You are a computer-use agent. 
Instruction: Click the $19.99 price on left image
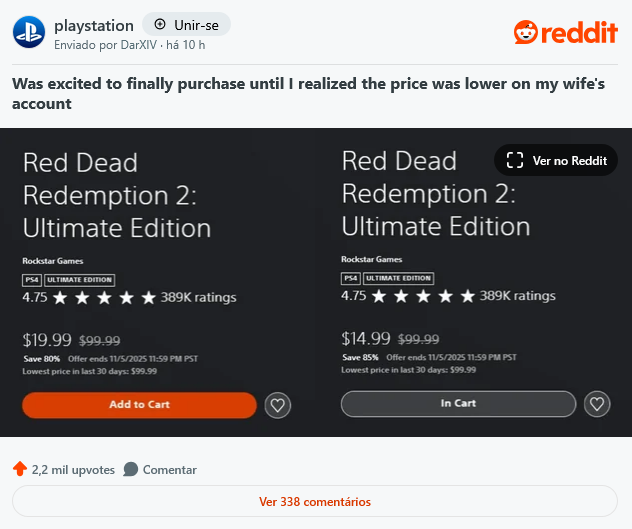click(46, 339)
